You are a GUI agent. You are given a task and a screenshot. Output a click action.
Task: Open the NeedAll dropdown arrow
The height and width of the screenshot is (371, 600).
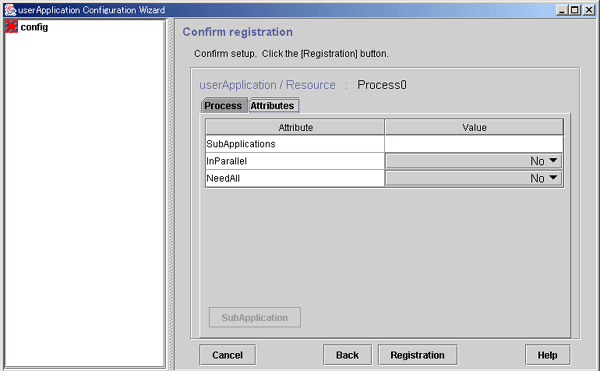[x=553, y=178]
